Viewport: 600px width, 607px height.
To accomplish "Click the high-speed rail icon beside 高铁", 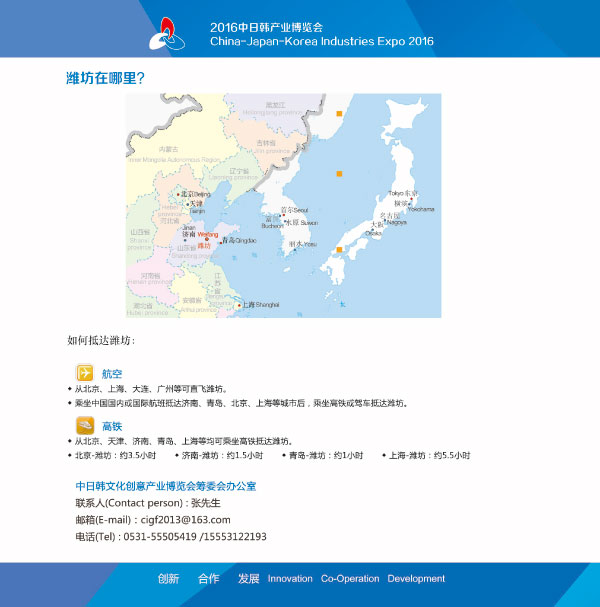I will 86,425.
